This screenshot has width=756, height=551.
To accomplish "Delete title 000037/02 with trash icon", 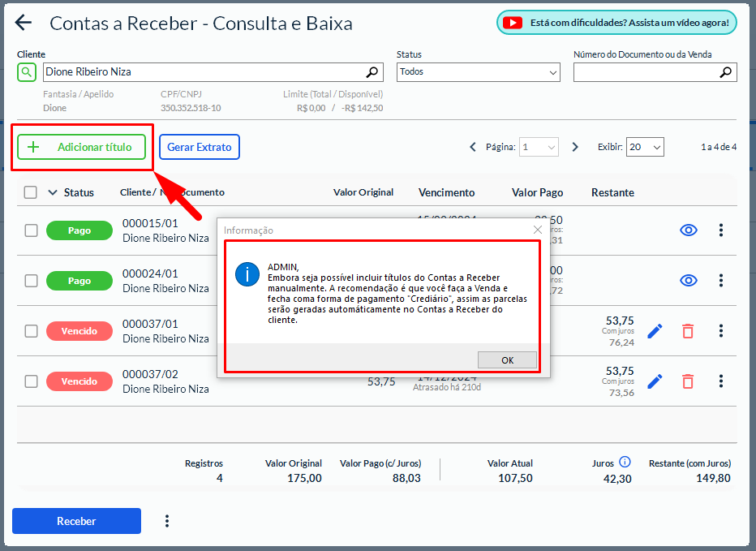I will [688, 381].
